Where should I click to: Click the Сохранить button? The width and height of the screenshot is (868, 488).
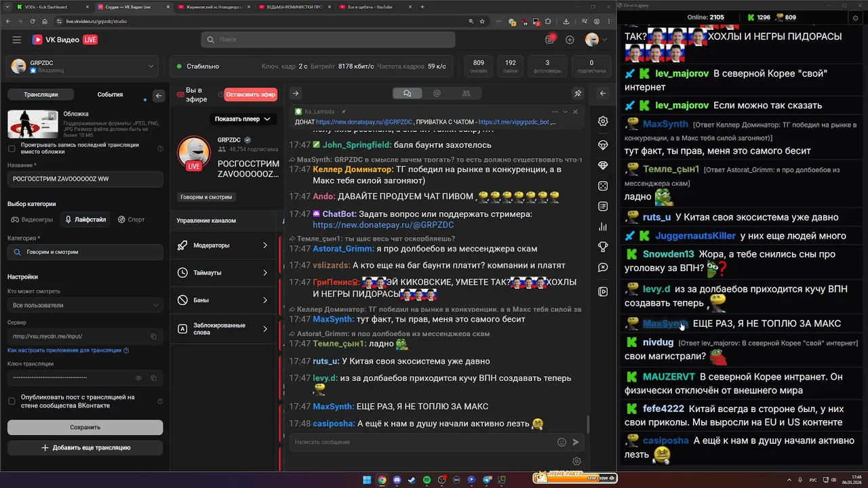click(x=85, y=428)
